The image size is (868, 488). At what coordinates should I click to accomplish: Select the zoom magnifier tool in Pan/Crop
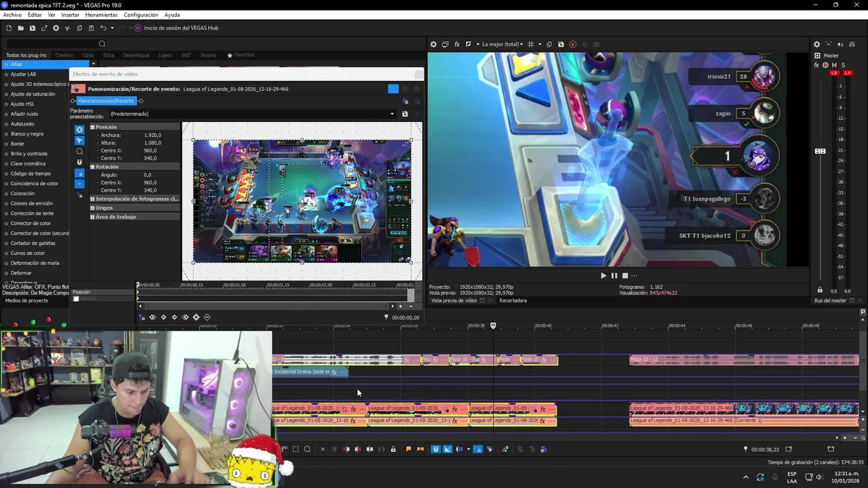click(x=79, y=151)
